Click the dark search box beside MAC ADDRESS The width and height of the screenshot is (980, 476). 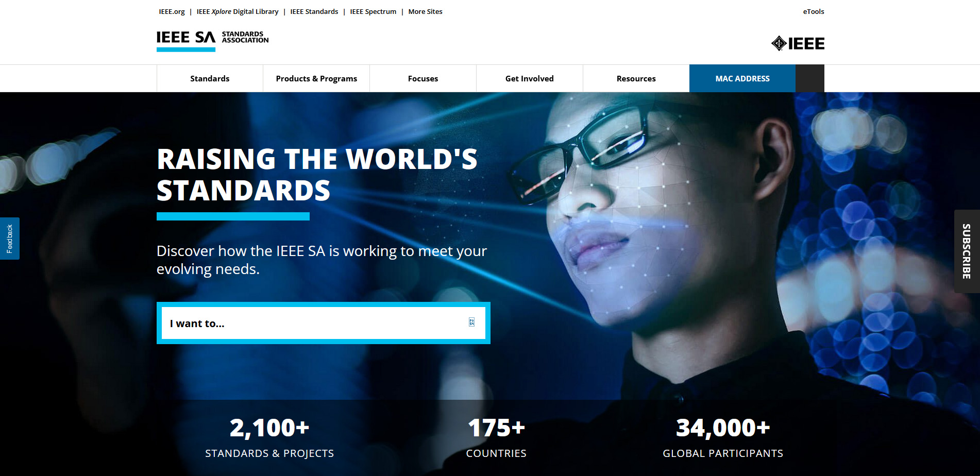click(810, 78)
